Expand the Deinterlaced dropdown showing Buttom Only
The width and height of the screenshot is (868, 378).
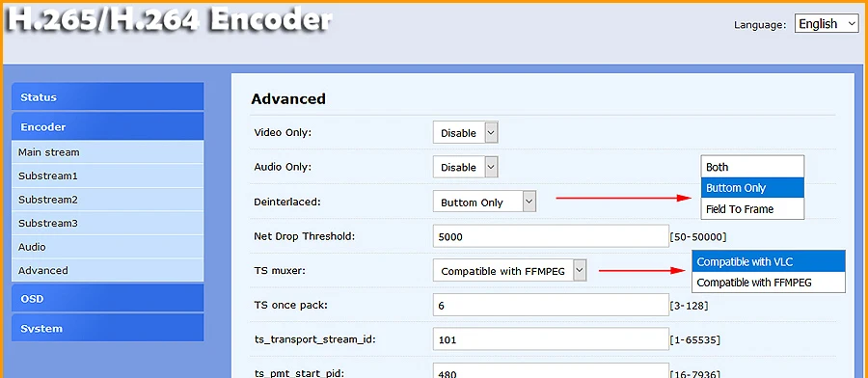point(484,202)
